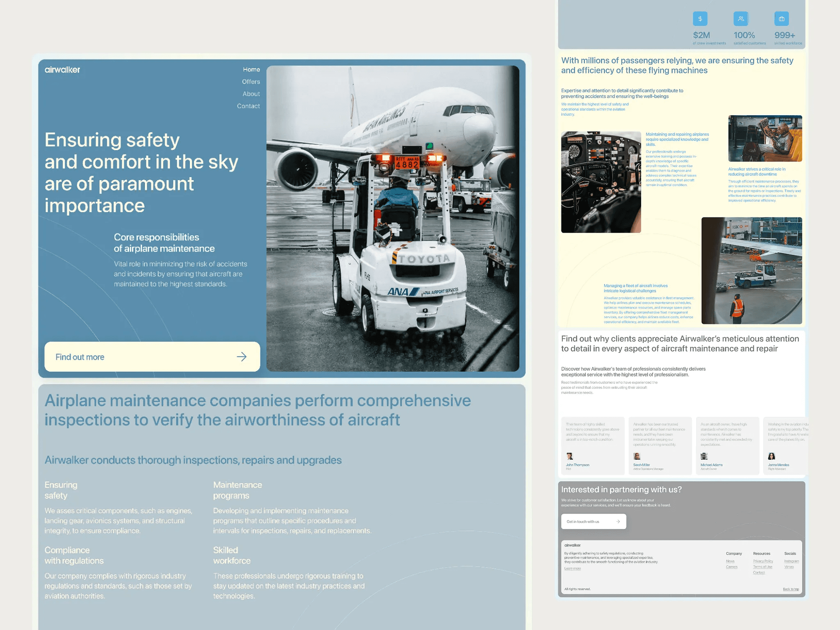This screenshot has width=840, height=630.
Task: Click the airwalker logo in hero header
Action: [x=62, y=70]
